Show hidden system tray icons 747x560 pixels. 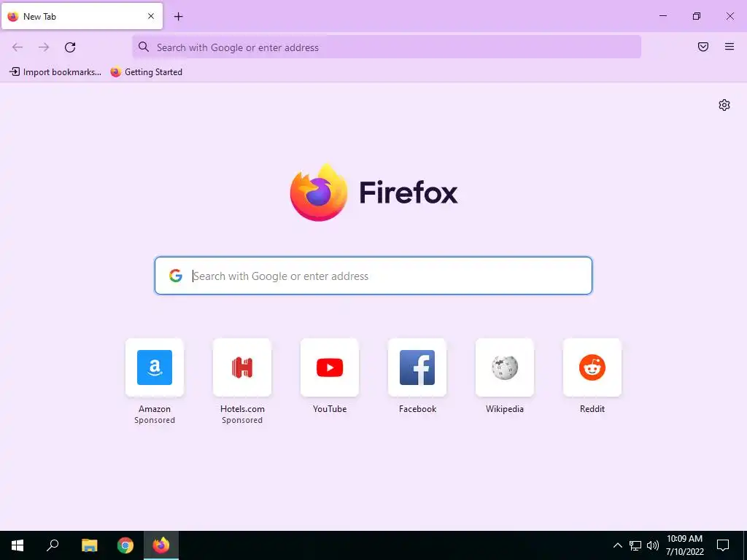point(617,545)
